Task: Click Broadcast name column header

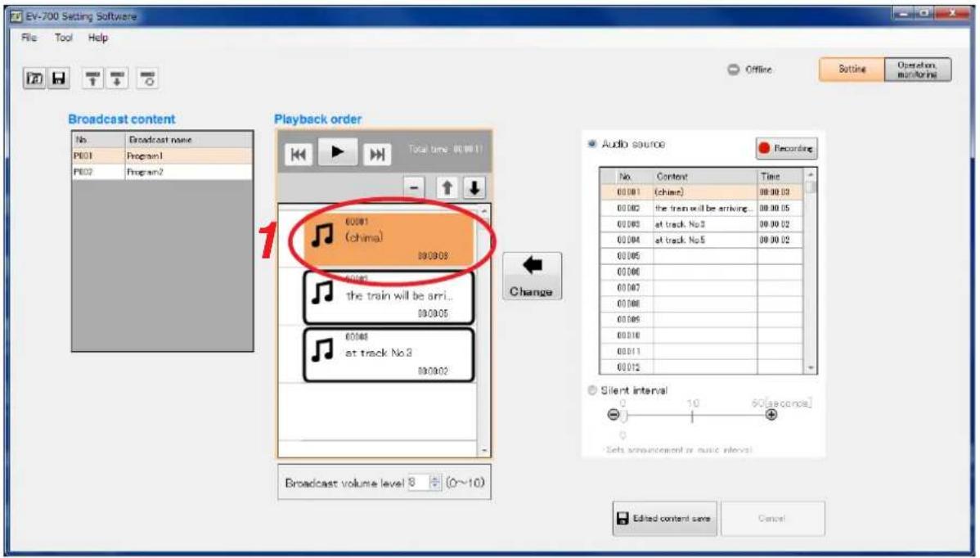Action: 188,139
